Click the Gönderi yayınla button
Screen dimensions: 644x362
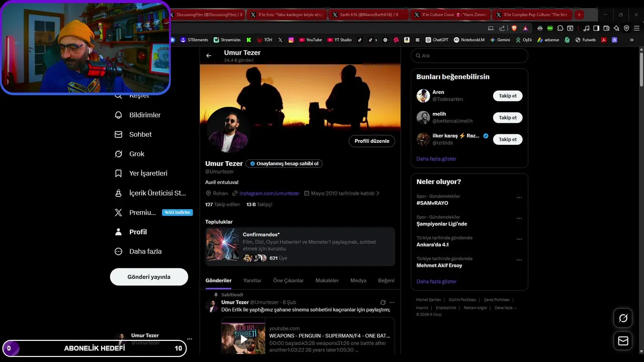pyautogui.click(x=149, y=277)
